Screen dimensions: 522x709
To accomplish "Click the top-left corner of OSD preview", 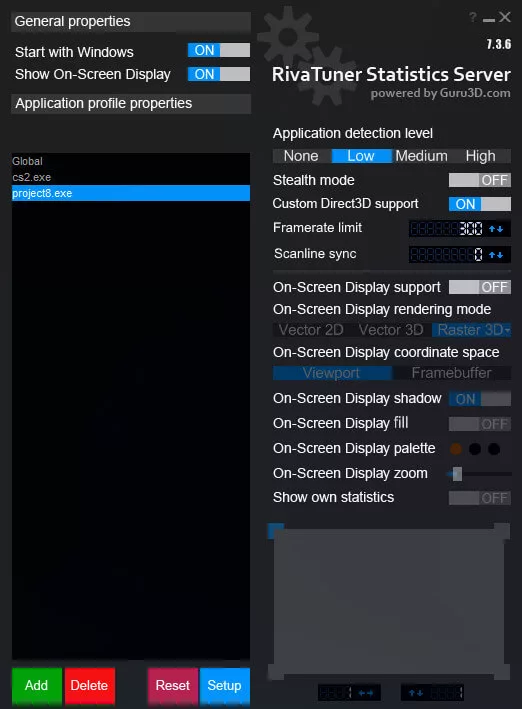I will (x=276, y=531).
